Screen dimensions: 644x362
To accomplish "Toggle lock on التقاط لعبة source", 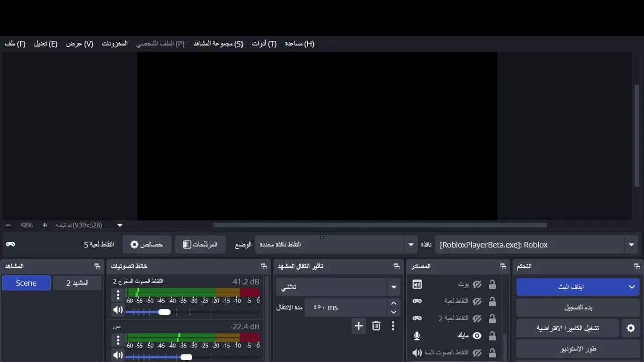I will click(x=492, y=301).
